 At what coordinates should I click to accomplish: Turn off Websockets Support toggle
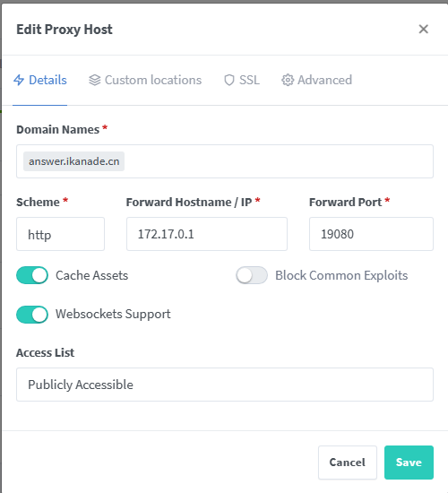(32, 314)
